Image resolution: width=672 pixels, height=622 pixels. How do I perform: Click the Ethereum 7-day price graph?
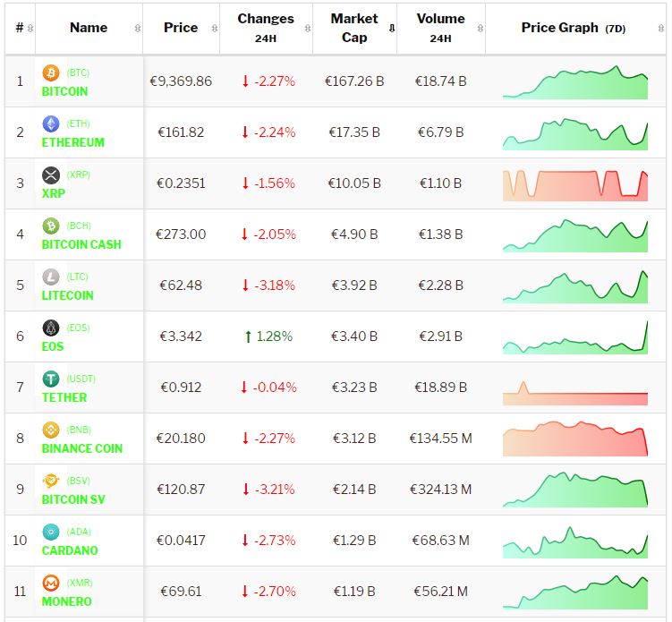pyautogui.click(x=575, y=132)
